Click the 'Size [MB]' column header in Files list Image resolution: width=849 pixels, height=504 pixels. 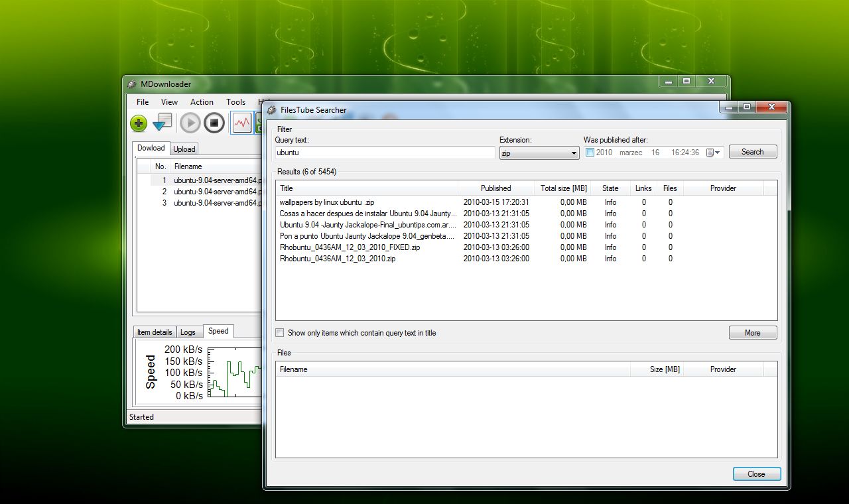point(657,369)
